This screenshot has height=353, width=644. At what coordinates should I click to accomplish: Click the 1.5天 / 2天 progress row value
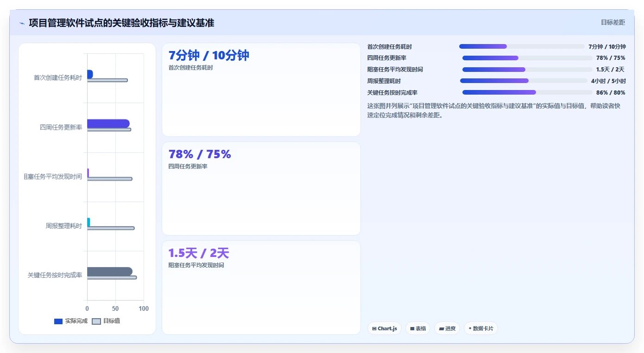(611, 70)
